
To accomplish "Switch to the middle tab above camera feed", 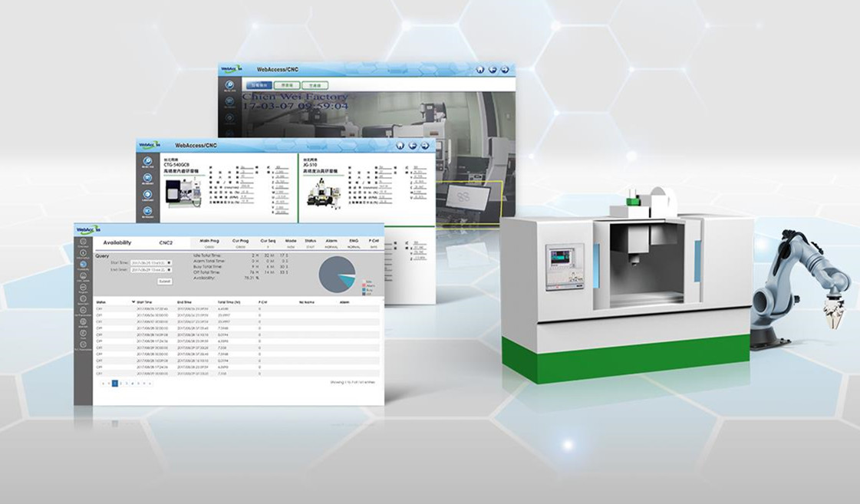I will (x=288, y=85).
